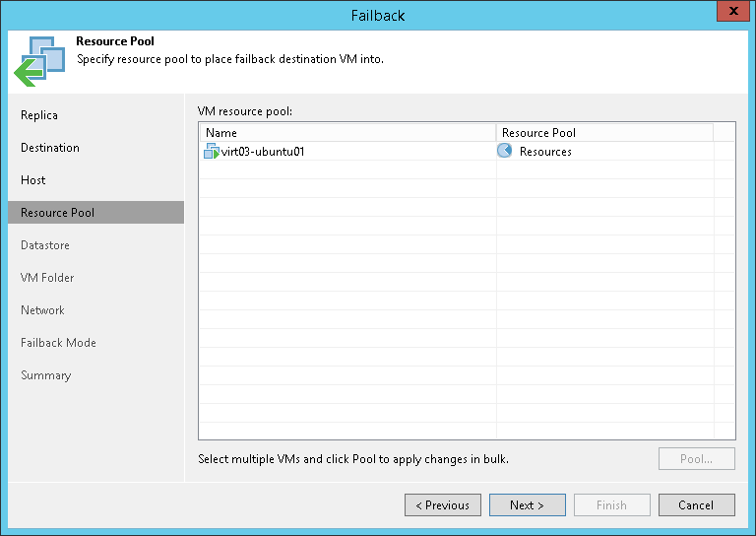
Task: Jump to the VM Folder step
Action: pos(47,278)
